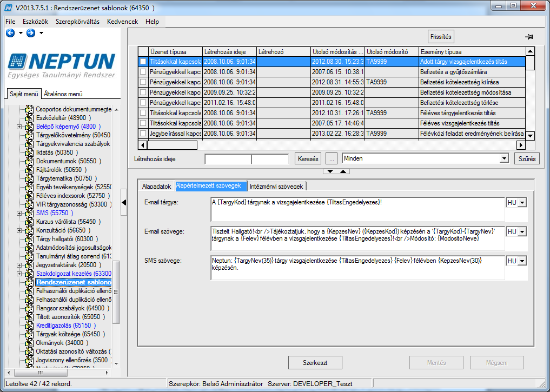This screenshot has width=550, height=392.
Task: Click the down-triangle panel splitter arrow
Action: pos(330,171)
